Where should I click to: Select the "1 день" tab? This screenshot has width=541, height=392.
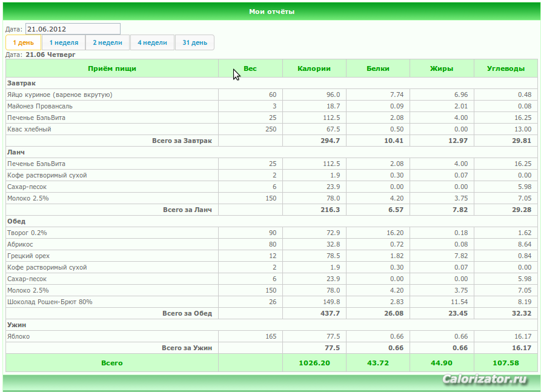pyautogui.click(x=24, y=42)
